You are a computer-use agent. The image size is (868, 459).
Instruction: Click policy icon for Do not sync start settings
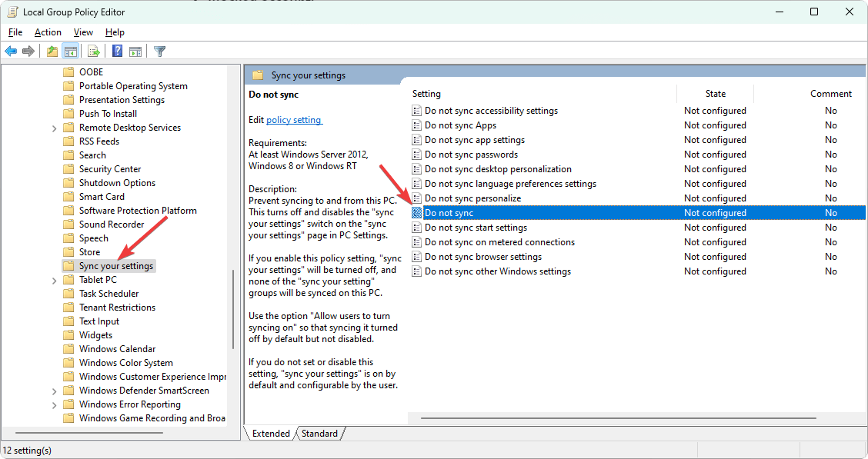click(x=417, y=228)
